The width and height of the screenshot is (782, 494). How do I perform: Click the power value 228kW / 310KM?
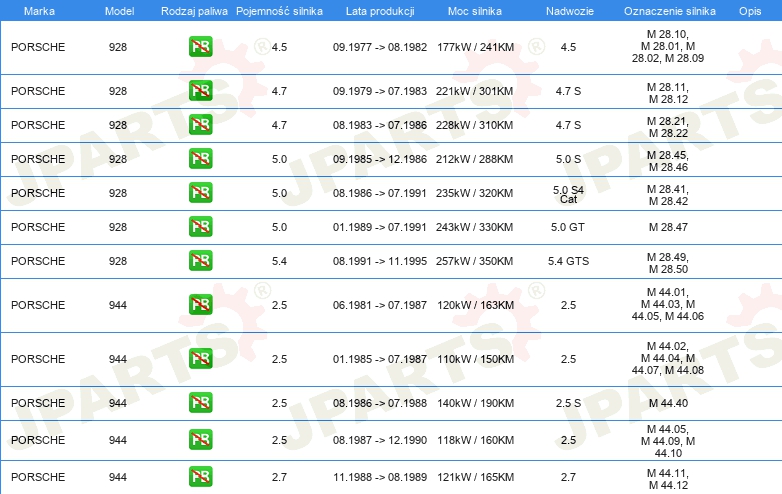(474, 125)
